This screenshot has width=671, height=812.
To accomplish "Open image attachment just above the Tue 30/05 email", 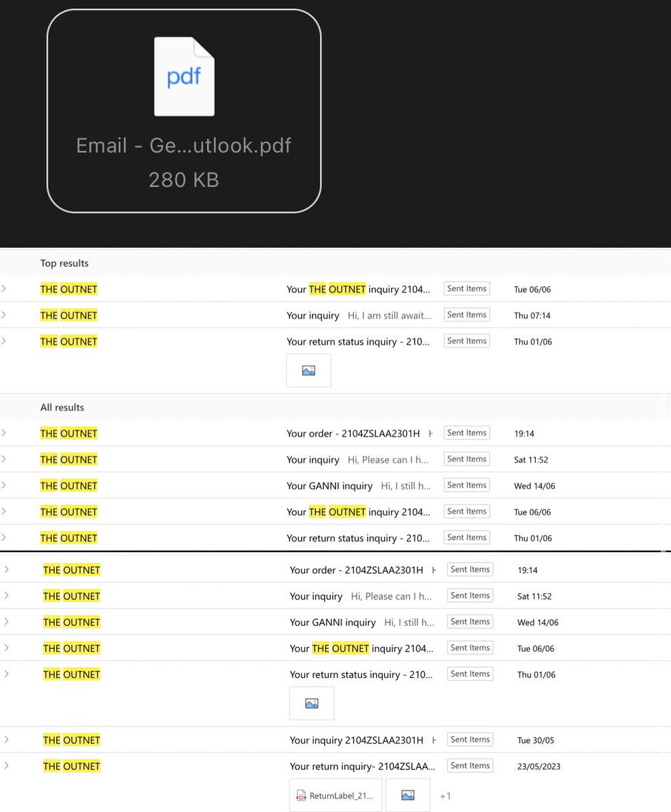I will click(x=312, y=704).
